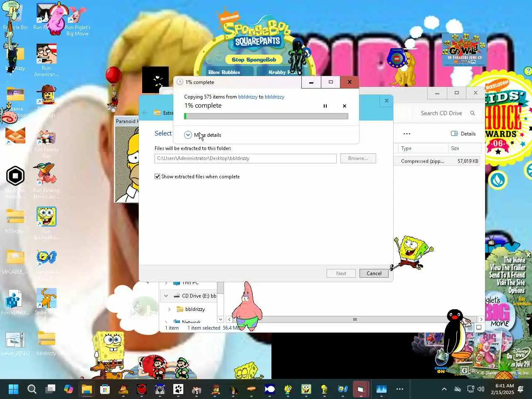
Task: Uncheck Show extracted files when complete
Action: tap(158, 177)
